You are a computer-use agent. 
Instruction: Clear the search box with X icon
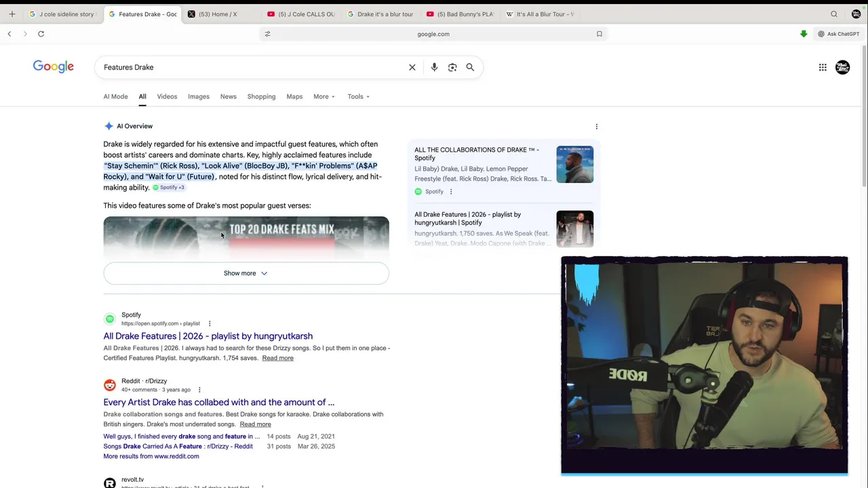click(412, 67)
